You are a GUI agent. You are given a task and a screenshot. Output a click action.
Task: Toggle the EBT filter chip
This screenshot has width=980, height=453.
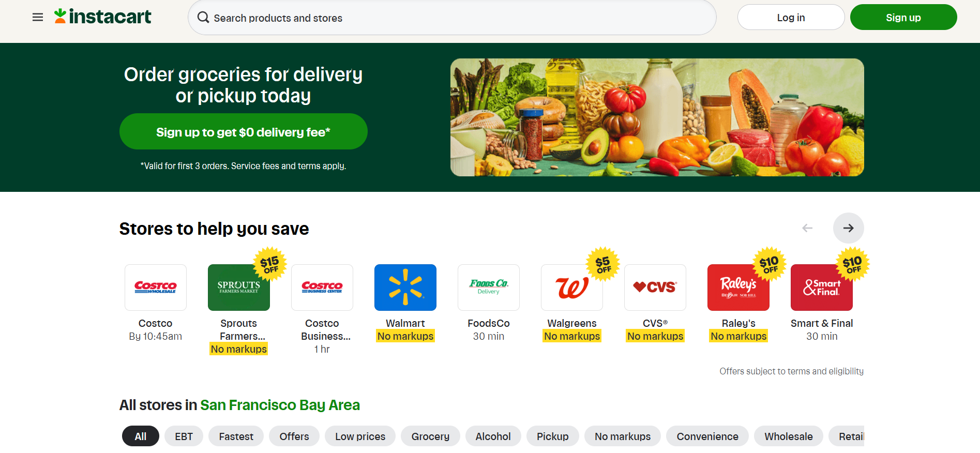click(x=184, y=436)
